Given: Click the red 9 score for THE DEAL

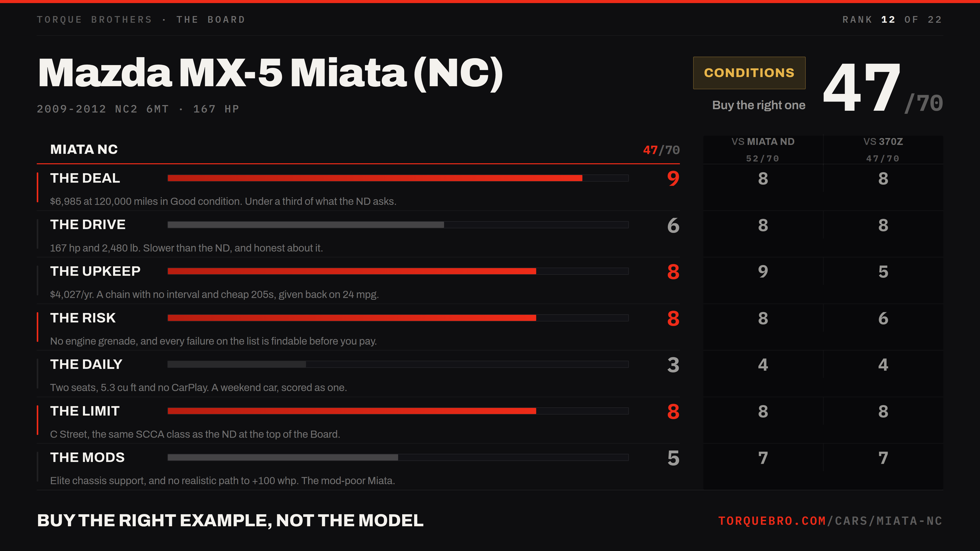Looking at the screenshot, I should pyautogui.click(x=673, y=178).
